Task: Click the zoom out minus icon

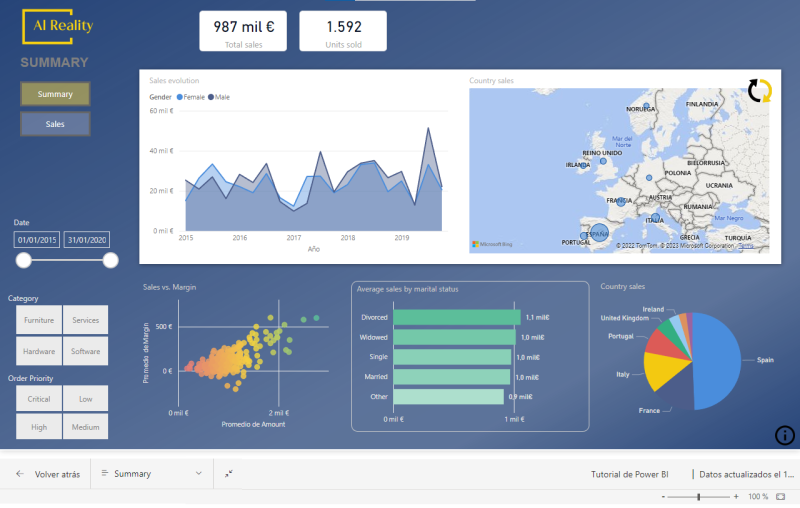Action: click(662, 497)
